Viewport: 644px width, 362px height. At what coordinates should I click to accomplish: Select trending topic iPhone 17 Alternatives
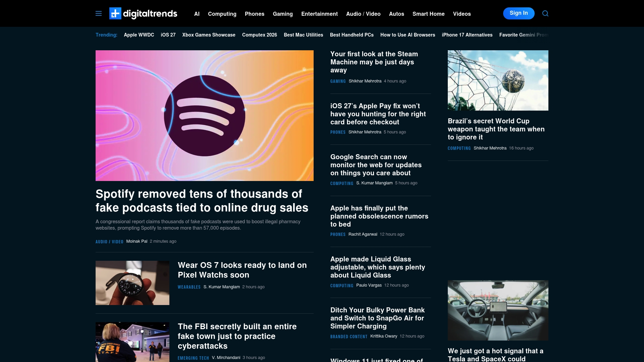click(x=467, y=35)
